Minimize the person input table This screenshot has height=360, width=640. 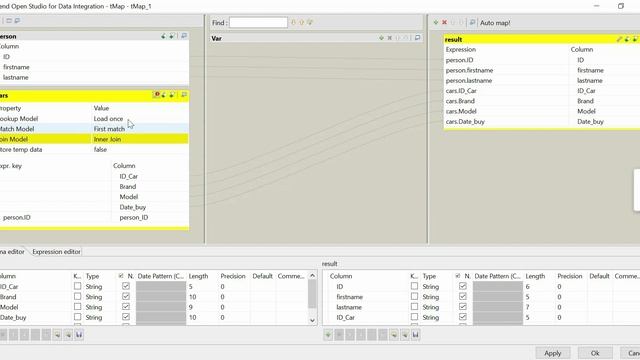(x=184, y=36)
